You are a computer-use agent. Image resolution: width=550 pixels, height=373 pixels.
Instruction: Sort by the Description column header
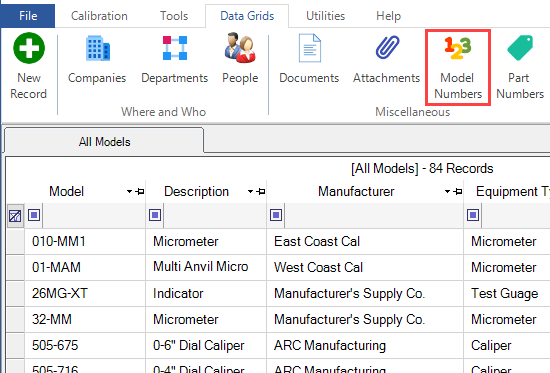[196, 192]
